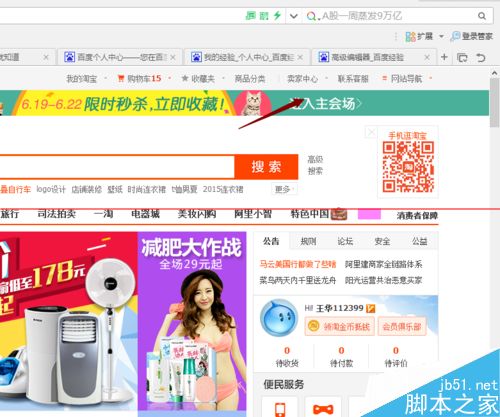500x417 pixels.
Task: Search hot keyword logo设计
Action: (x=51, y=189)
